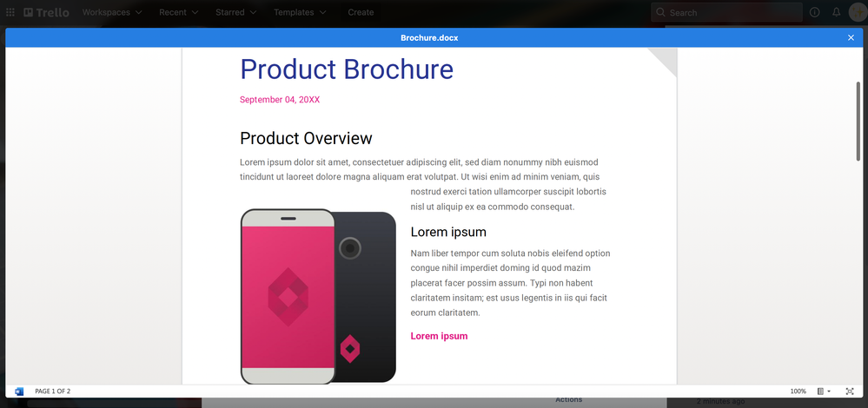Open the user avatar account menu
This screenshot has width=868, height=408.
tap(858, 12)
